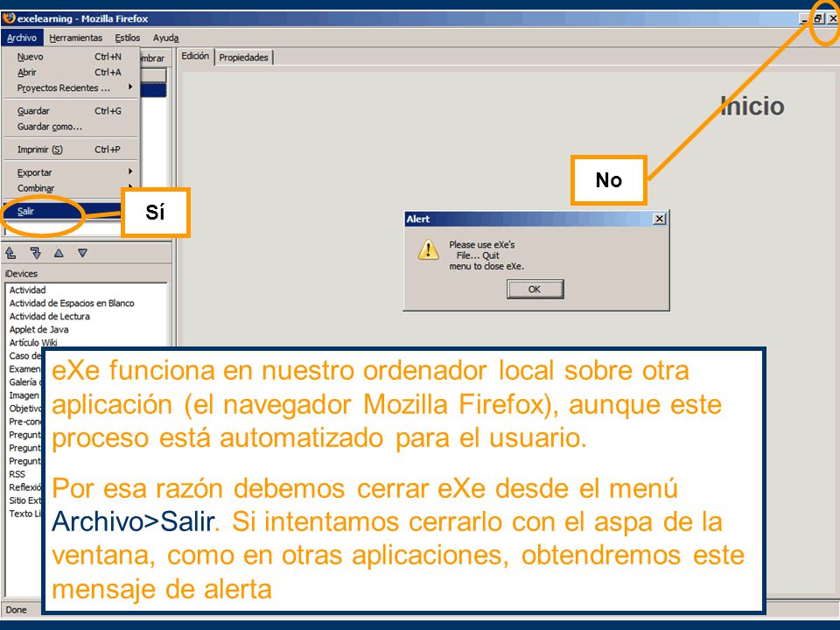Image resolution: width=840 pixels, height=630 pixels.
Task: Expand the Exportar submenu
Action: coord(71,172)
